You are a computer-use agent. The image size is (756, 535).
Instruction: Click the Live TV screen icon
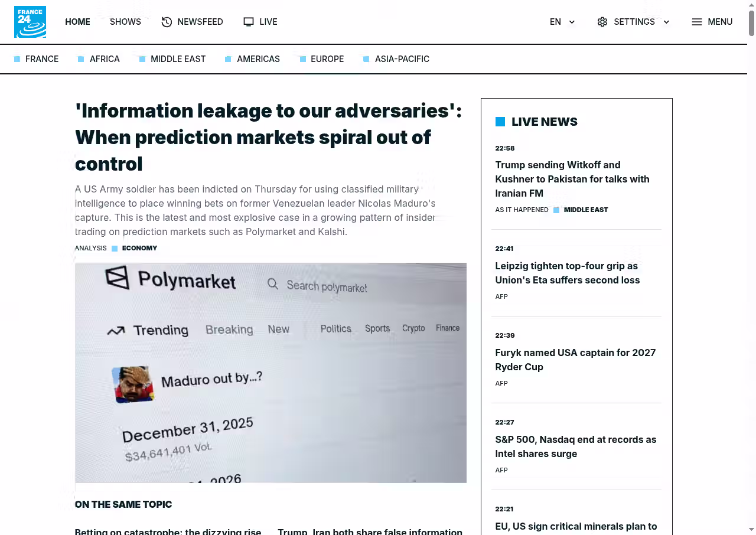tap(249, 22)
